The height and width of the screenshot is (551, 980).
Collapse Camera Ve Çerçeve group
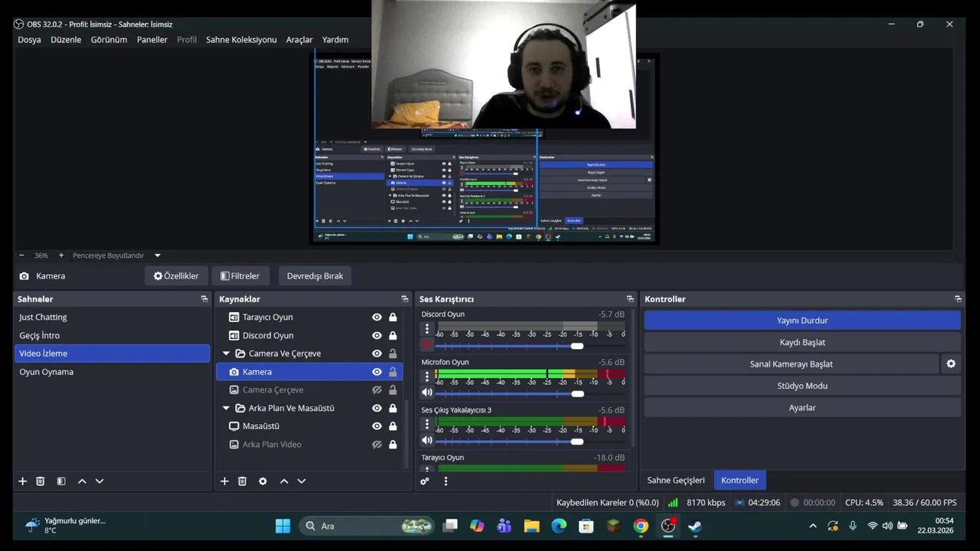click(x=226, y=354)
